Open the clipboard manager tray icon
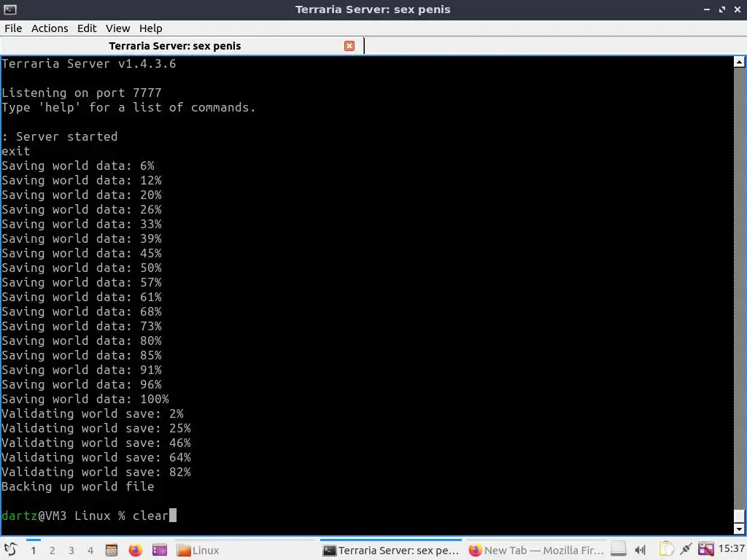 pos(667,549)
